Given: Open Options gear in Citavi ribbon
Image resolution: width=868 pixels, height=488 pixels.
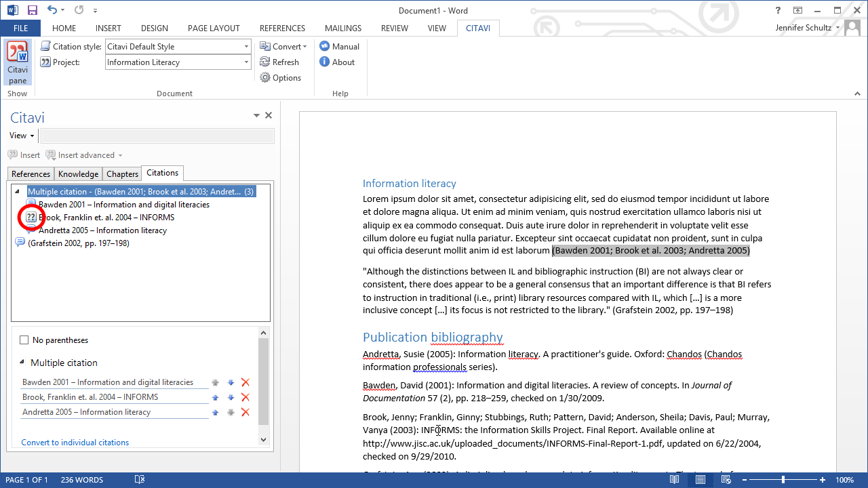Looking at the screenshot, I should pos(265,77).
